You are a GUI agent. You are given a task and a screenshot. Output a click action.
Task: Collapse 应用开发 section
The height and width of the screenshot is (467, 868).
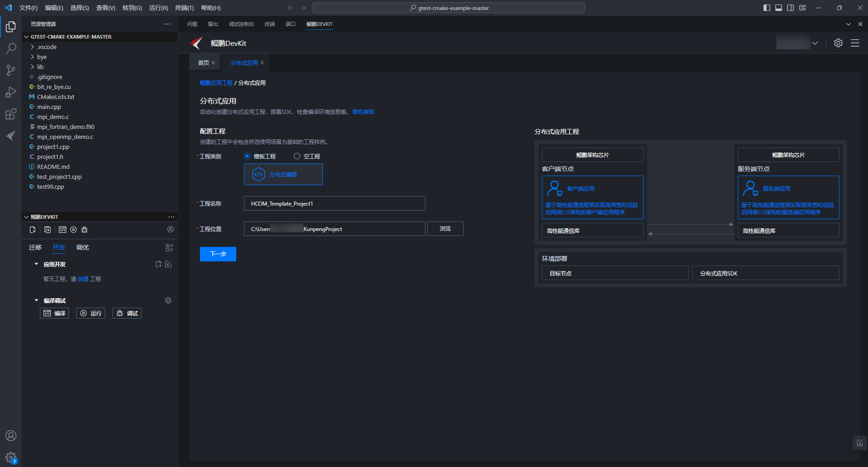(36, 264)
